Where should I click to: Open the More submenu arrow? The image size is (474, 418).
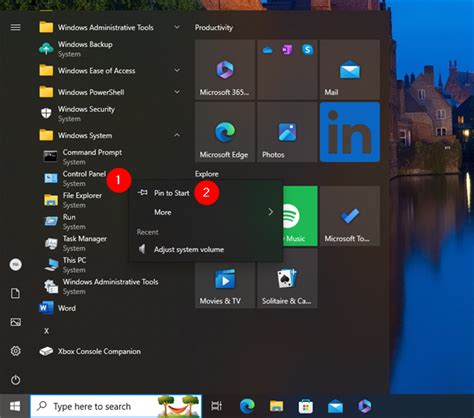pyautogui.click(x=271, y=212)
